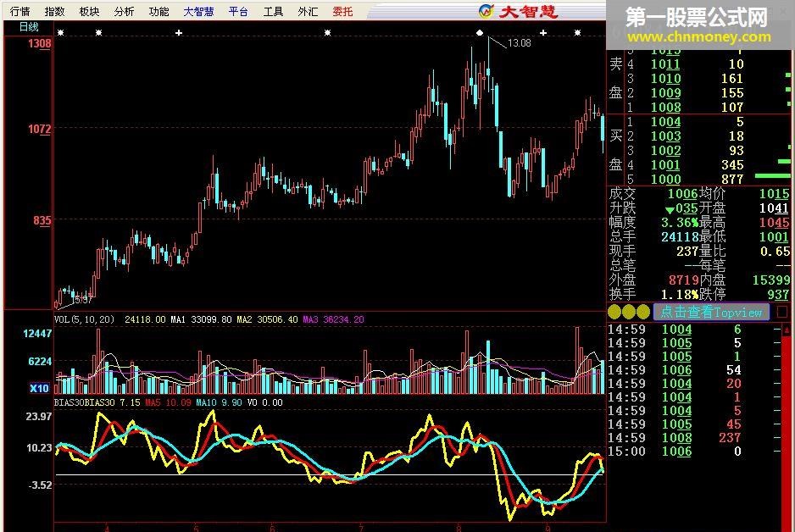Viewport: 795px width, 532px height.
Task: Click the BIAS30BIAS30 7.15 indicator title
Action: coord(97,402)
